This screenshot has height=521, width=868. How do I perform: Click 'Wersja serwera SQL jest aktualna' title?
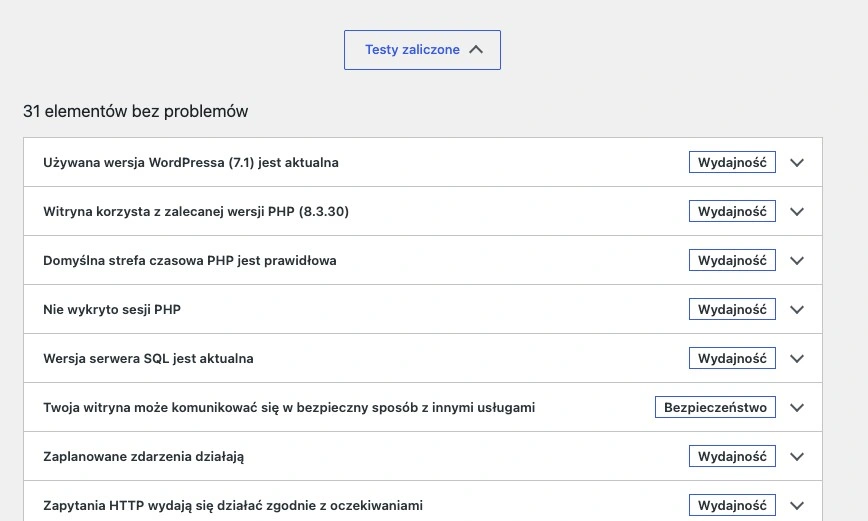148,358
